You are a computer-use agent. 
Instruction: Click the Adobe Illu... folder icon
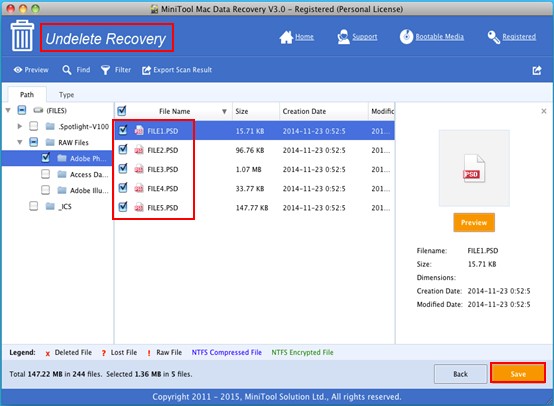tap(62, 190)
